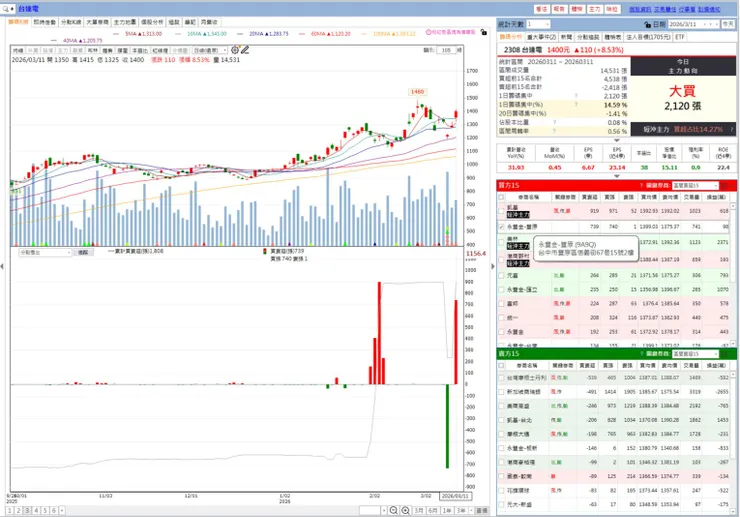Expand arrow below 區間周轉率 summary
Viewport: 740px width, 517px height.
pyautogui.click(x=617, y=140)
